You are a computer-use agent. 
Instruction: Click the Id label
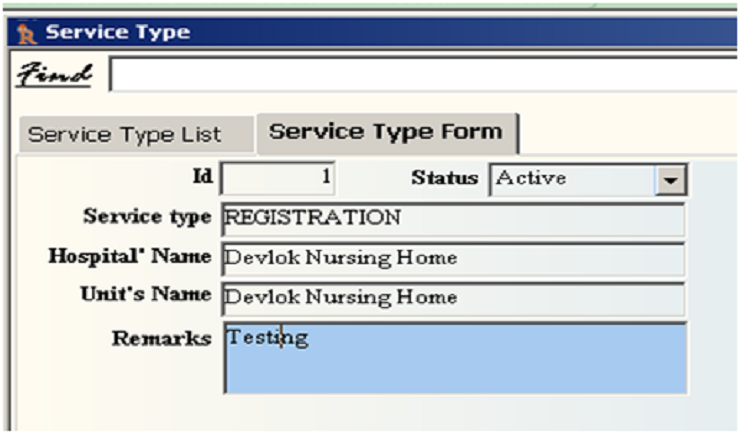pyautogui.click(x=201, y=177)
